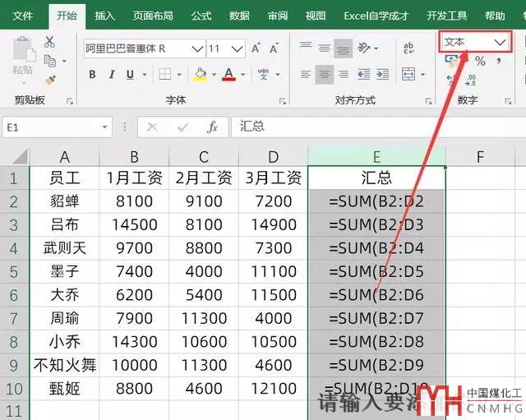Image resolution: width=526 pixels, height=420 pixels.
Task: Click the Cut scissors icon
Action: [49, 42]
